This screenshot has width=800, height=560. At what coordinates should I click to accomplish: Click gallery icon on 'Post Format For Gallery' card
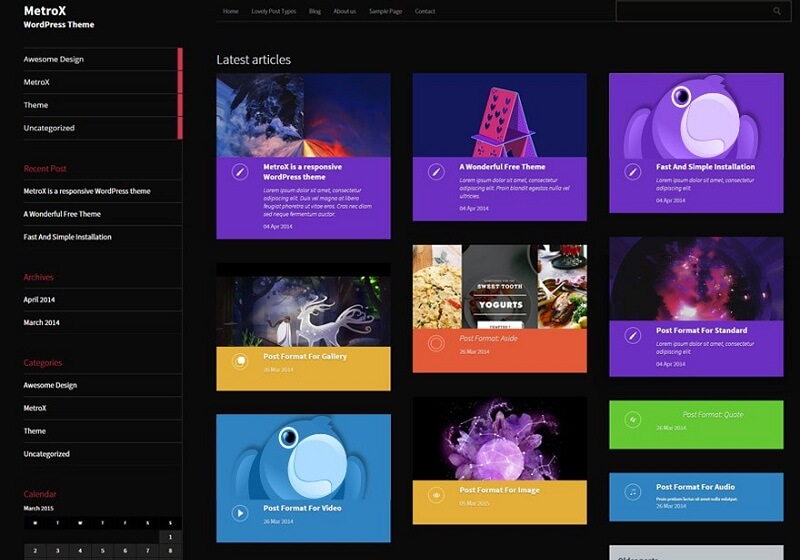coord(240,361)
